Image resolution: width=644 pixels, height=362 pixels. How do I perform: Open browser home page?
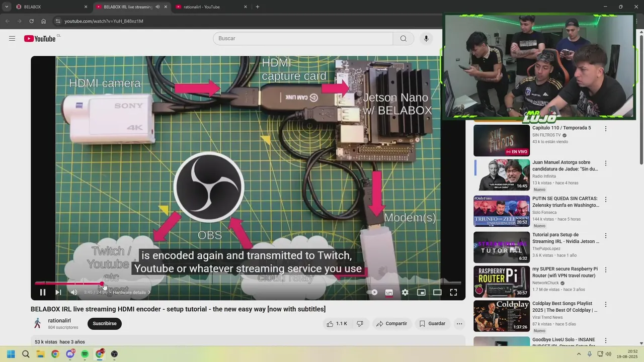44,21
